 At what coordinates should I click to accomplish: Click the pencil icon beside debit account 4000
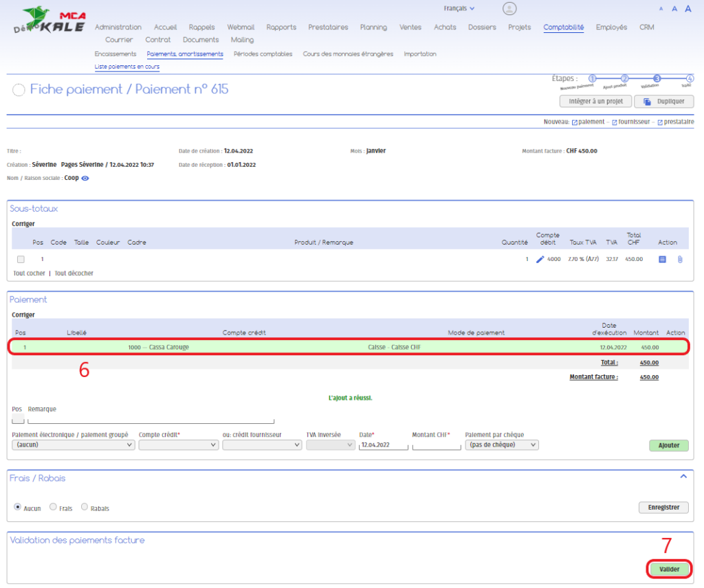click(x=540, y=260)
